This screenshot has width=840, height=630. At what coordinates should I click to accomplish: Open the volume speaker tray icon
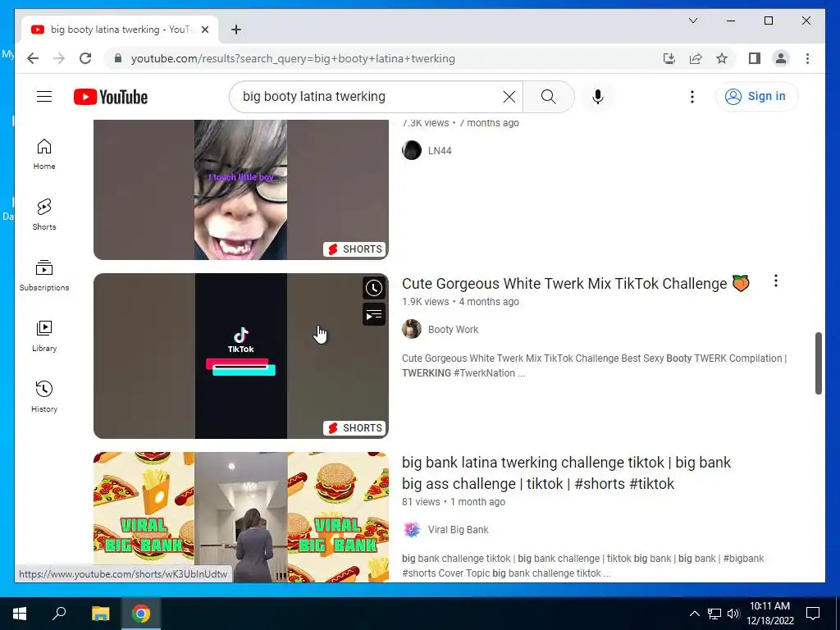(733, 614)
